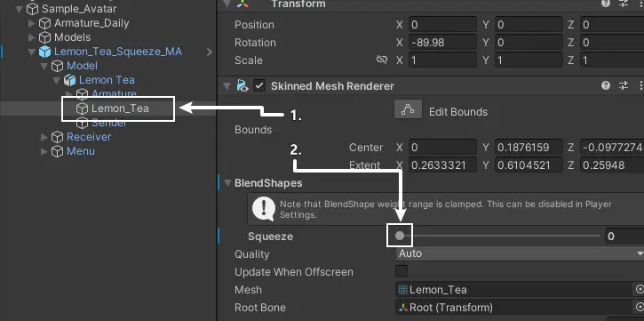Select Receiver in the hierarchy
The image size is (644, 321).
click(x=89, y=136)
